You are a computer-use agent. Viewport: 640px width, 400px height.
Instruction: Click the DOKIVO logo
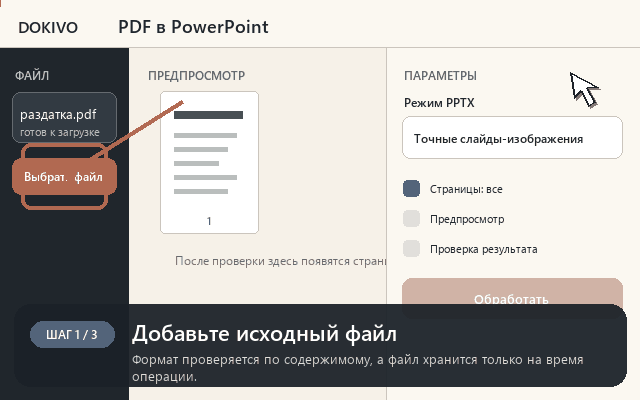pos(48,28)
